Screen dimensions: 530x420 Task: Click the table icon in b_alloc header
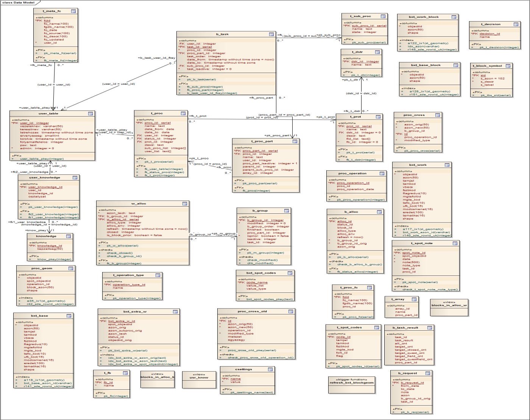(x=379, y=212)
